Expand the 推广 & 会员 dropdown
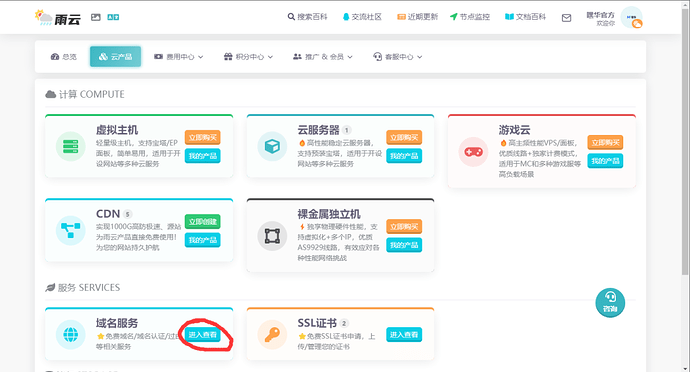The height and width of the screenshot is (372, 690). click(x=323, y=57)
